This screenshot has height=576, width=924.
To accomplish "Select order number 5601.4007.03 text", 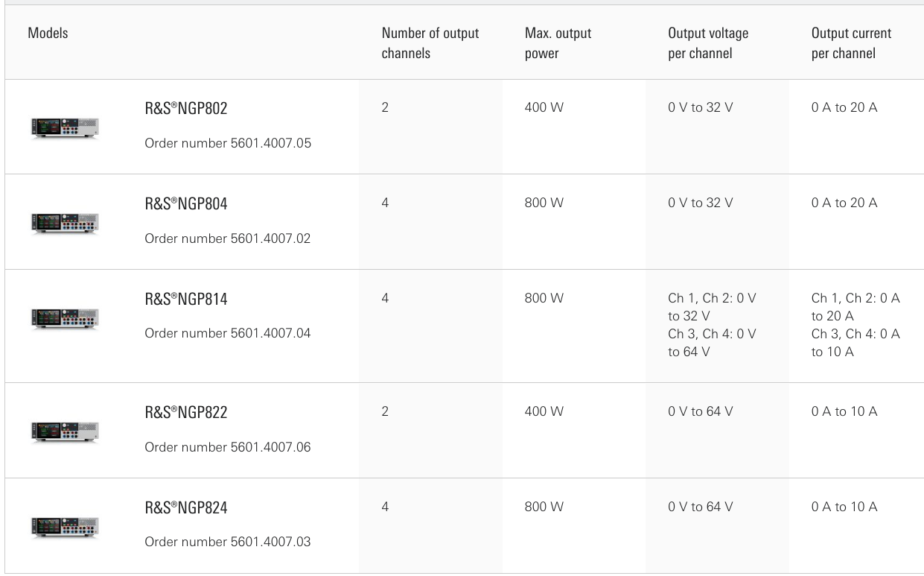I will point(228,542).
